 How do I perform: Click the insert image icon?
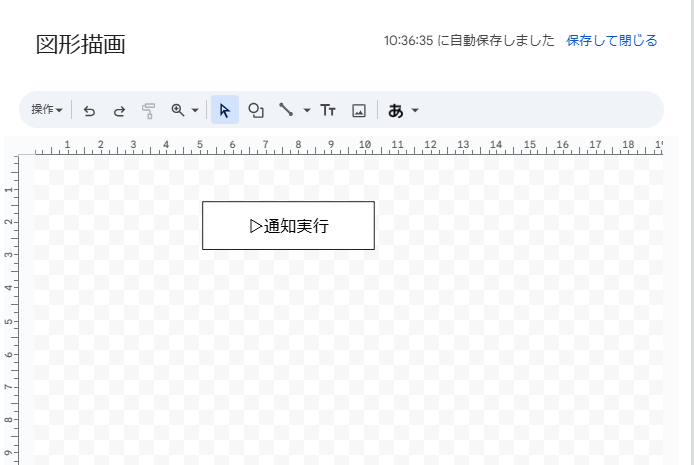coord(359,110)
